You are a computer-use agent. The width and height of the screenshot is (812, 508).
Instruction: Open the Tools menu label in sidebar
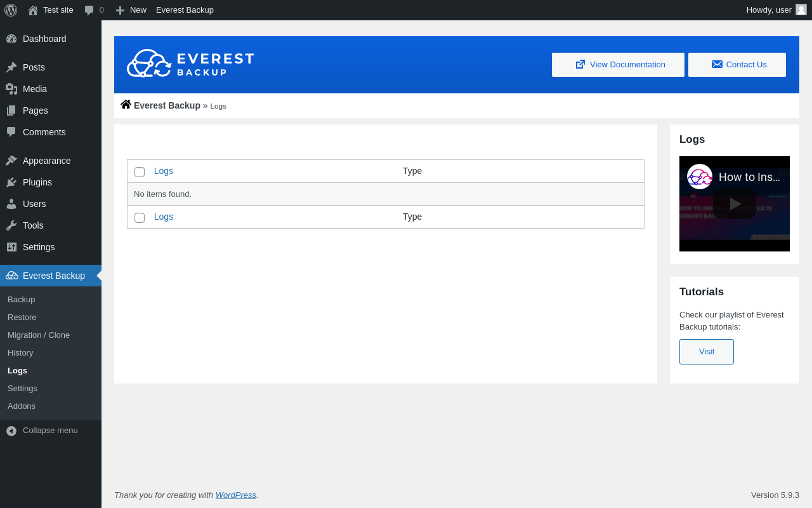[33, 225]
